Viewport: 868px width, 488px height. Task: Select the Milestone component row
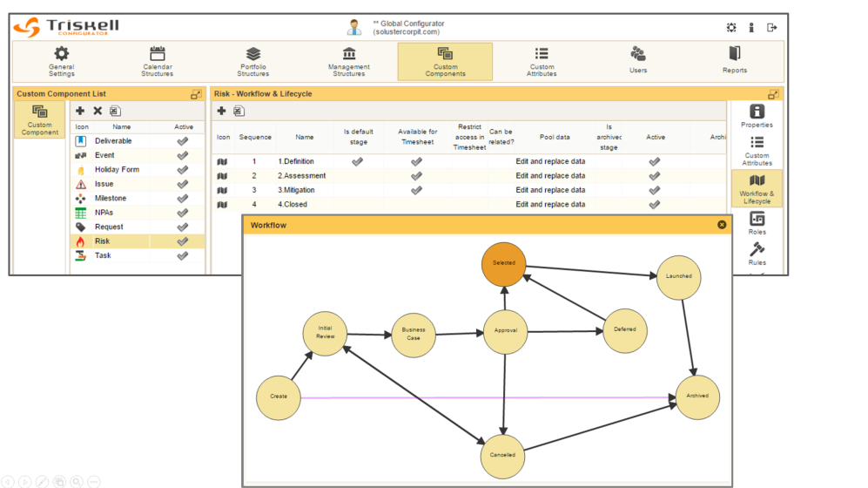(x=138, y=199)
